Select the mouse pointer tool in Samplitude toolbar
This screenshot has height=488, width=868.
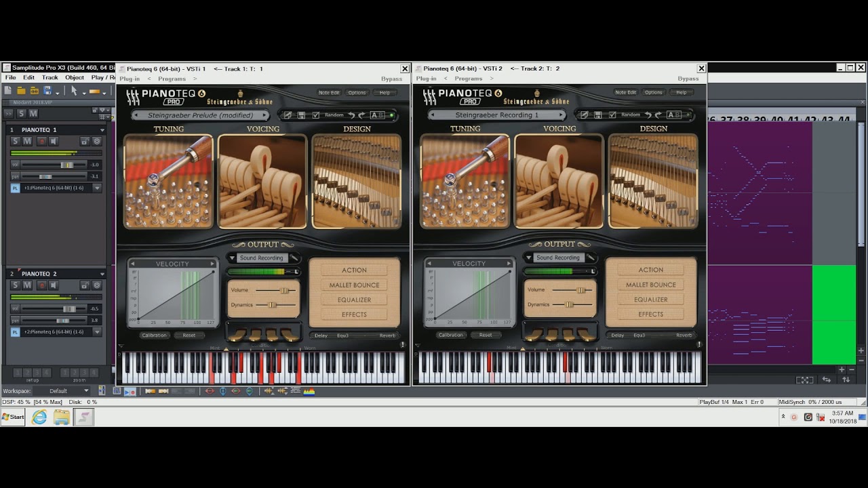(74, 91)
